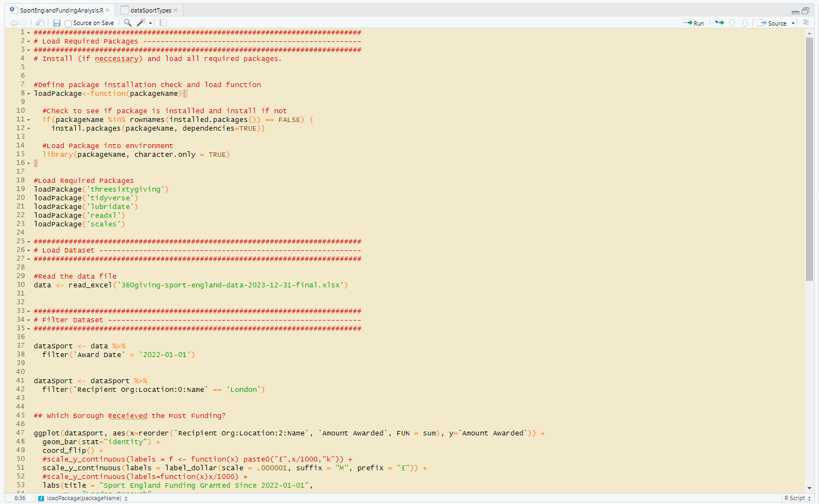Open code tools via the magic wand icon

click(x=141, y=23)
